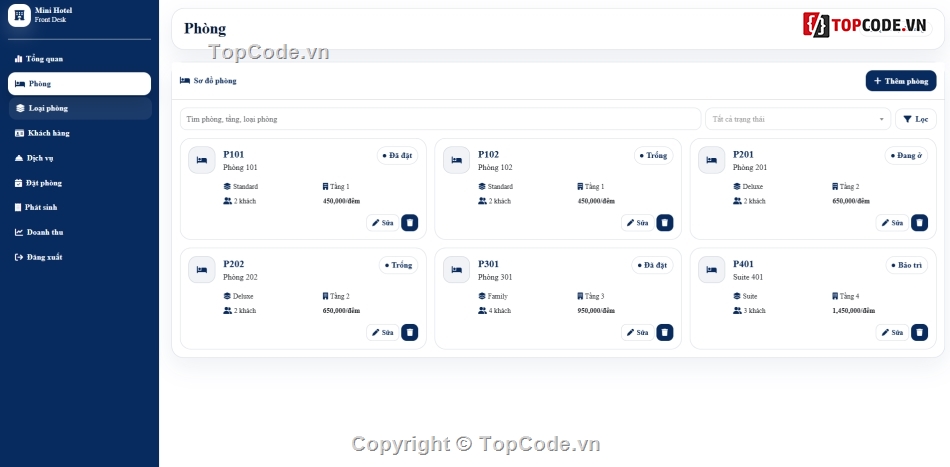Click the Trống status badge on P102
This screenshot has height=467, width=950.
point(654,156)
